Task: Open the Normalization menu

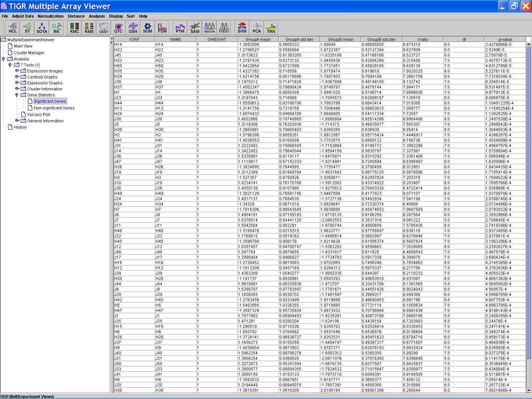Action: [x=51, y=16]
